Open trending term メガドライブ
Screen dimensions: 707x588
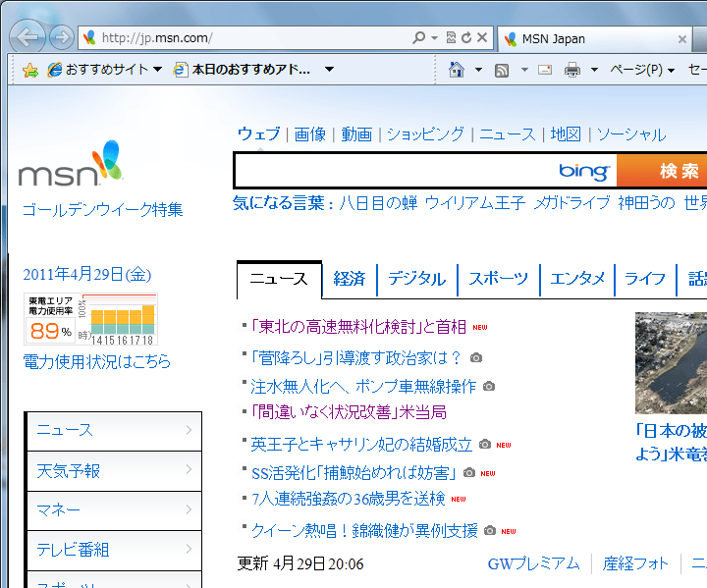pyautogui.click(x=571, y=203)
